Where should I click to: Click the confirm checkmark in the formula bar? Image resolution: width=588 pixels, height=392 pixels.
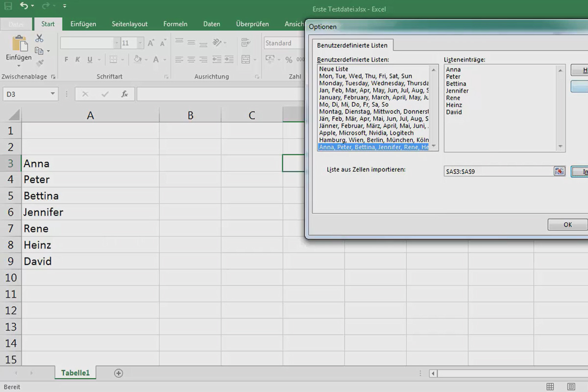coord(105,94)
